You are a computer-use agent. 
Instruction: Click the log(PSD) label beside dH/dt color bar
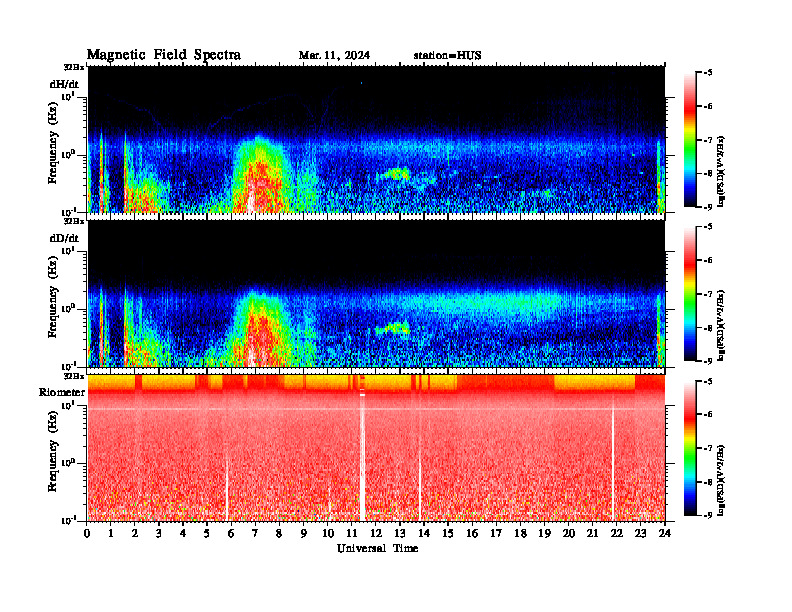click(721, 171)
